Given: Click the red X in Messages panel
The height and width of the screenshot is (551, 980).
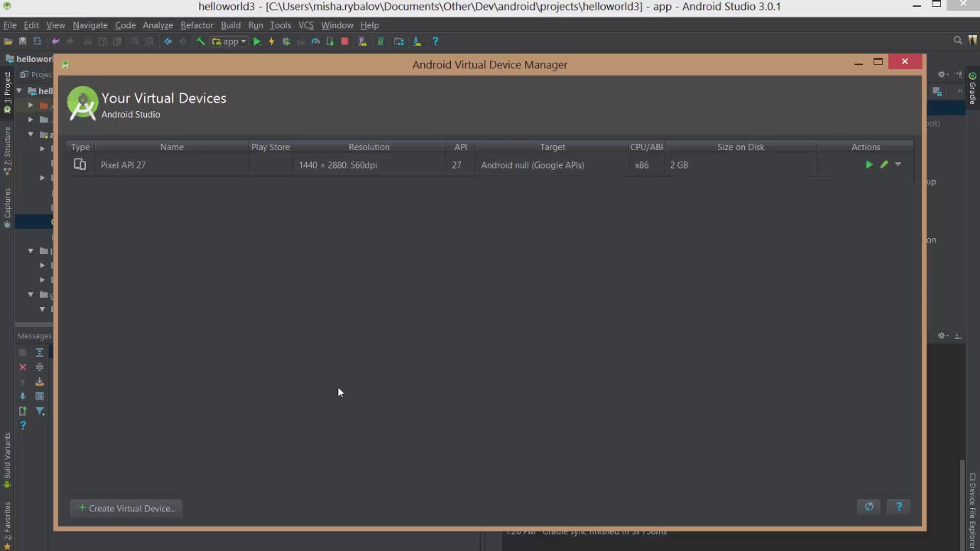Looking at the screenshot, I should [22, 367].
